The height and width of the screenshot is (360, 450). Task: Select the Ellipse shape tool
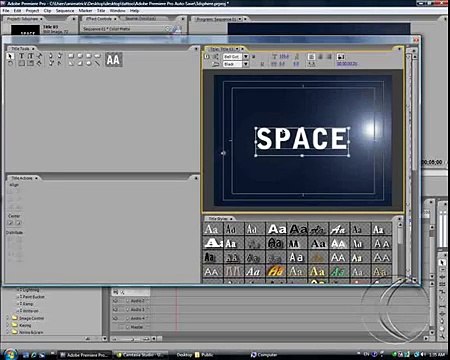89,63
